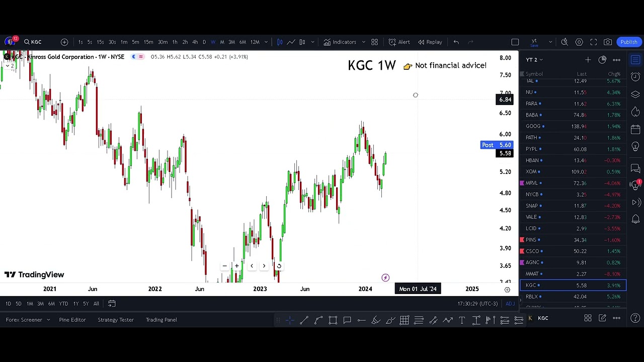Select the 4h timeframe

[x=195, y=42]
